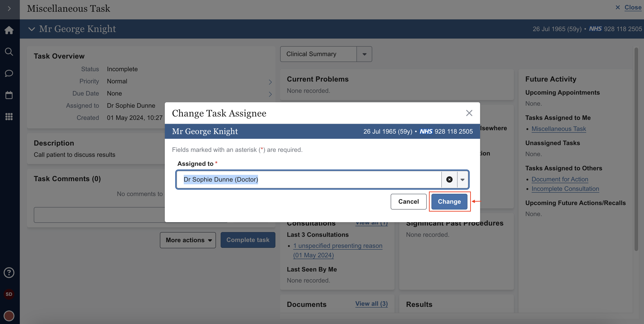Open the Calendar icon in sidebar
The width and height of the screenshot is (644, 324).
point(9,95)
